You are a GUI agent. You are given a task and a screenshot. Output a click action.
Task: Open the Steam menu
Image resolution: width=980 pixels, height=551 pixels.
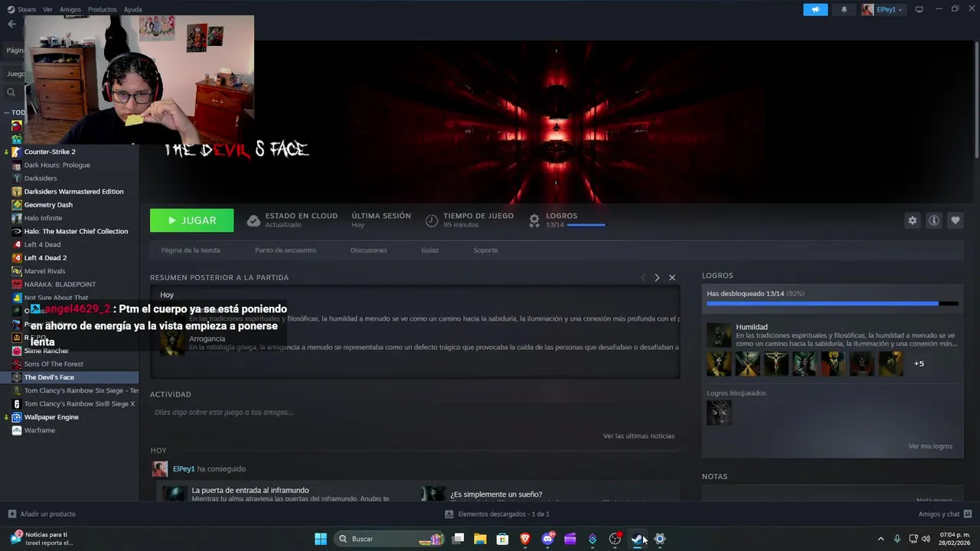pos(21,9)
